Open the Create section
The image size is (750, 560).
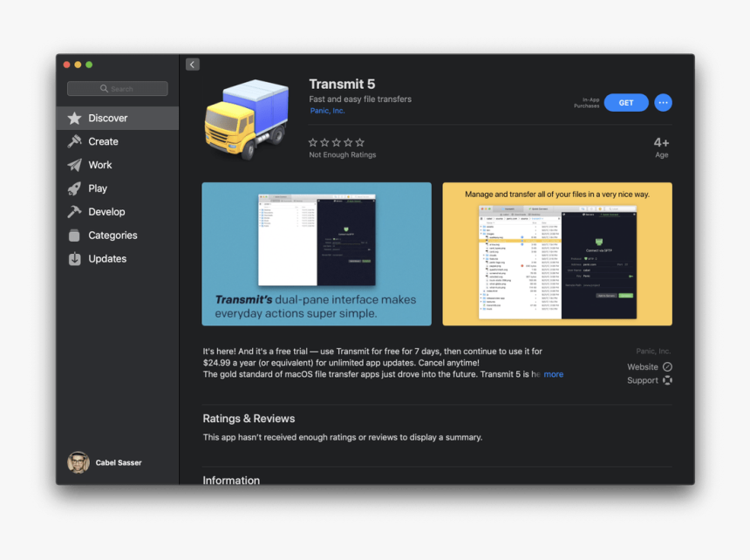118,141
